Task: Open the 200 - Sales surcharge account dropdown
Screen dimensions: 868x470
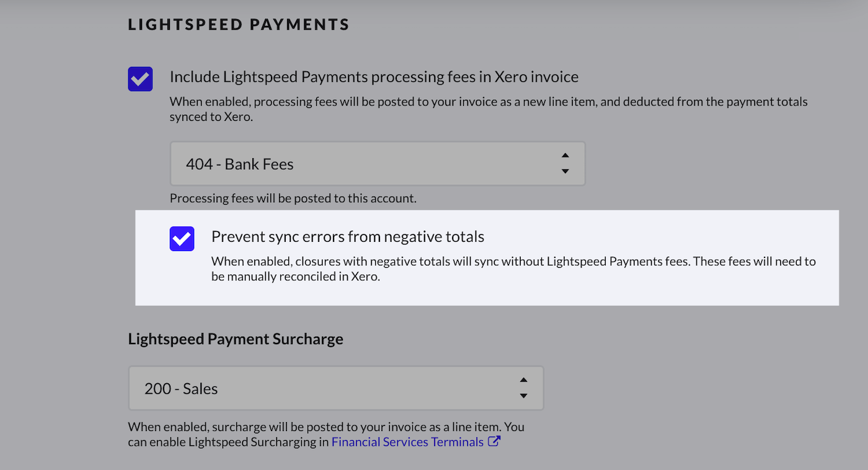Action: pyautogui.click(x=335, y=388)
